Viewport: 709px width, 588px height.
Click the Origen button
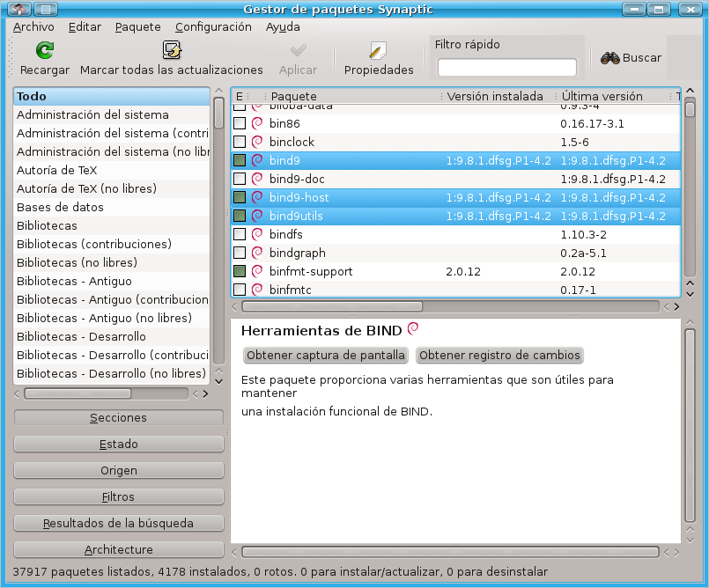click(x=119, y=471)
